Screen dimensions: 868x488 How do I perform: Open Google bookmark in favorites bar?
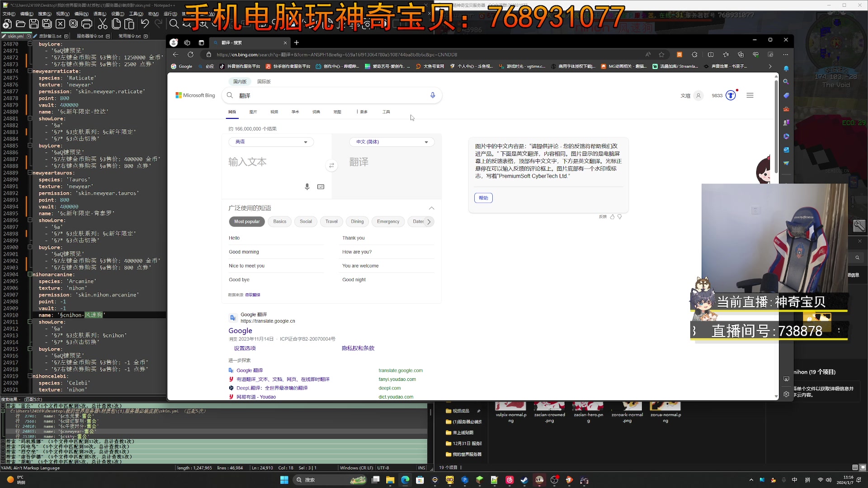[x=182, y=66]
